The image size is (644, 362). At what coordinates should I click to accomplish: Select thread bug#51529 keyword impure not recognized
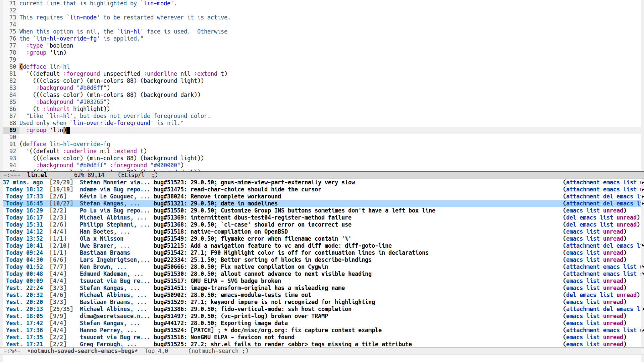click(264, 302)
